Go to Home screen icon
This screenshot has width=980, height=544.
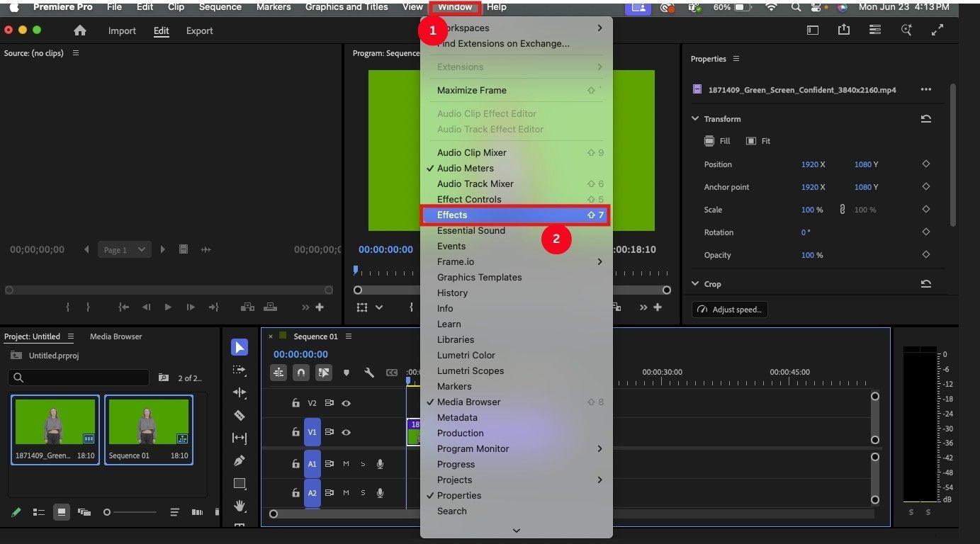(x=80, y=30)
